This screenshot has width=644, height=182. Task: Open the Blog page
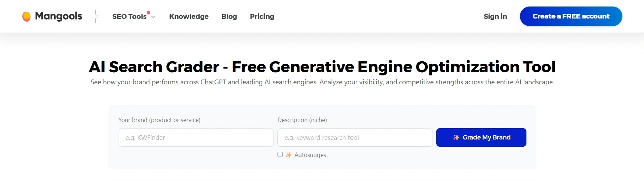coord(229,16)
